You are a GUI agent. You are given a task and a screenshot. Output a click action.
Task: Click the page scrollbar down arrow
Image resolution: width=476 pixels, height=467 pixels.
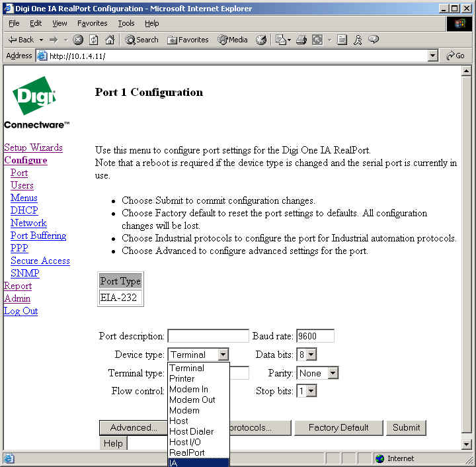point(467,444)
